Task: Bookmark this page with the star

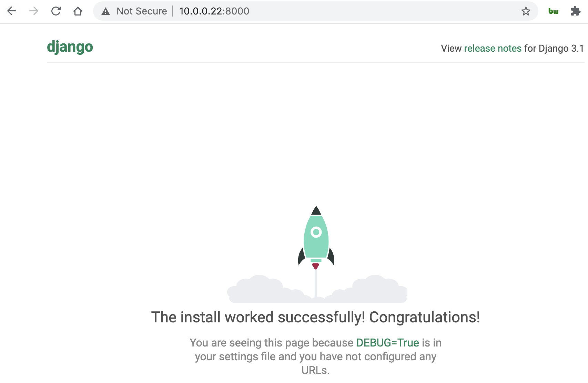Action: click(x=526, y=11)
